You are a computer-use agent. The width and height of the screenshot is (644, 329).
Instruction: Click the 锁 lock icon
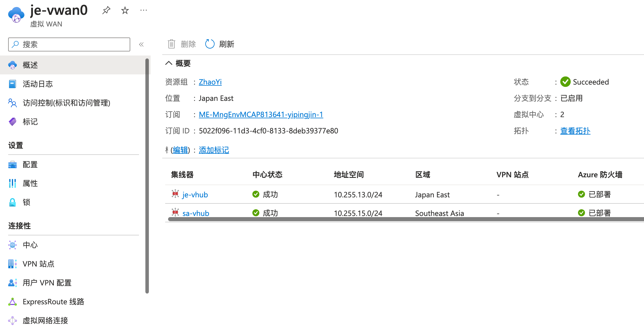(x=13, y=202)
